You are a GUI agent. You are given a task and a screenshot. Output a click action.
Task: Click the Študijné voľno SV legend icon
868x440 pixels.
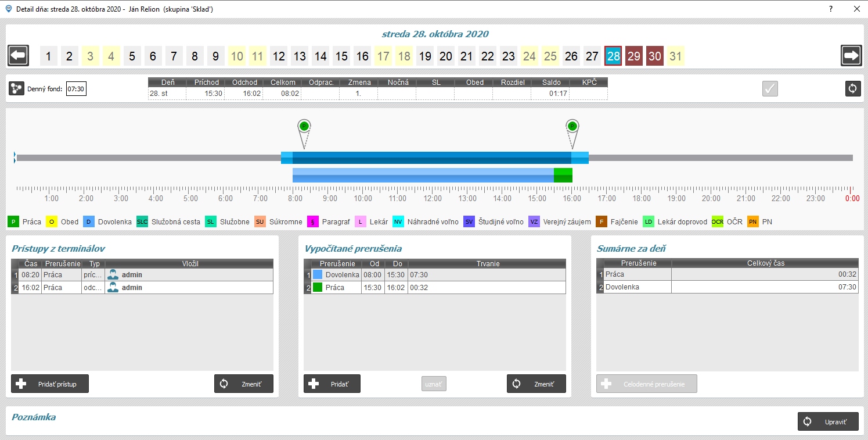click(469, 221)
